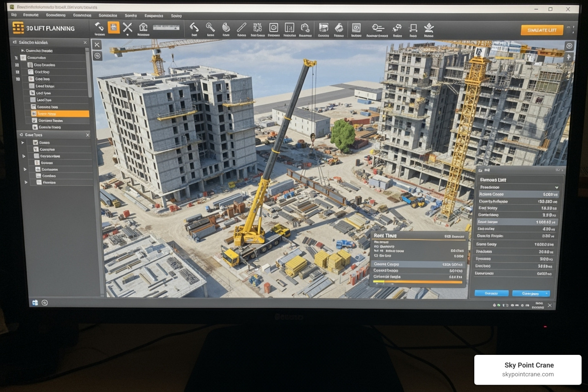
Task: Toggle the circular overlay icon below the viewport X
Action: click(97, 56)
